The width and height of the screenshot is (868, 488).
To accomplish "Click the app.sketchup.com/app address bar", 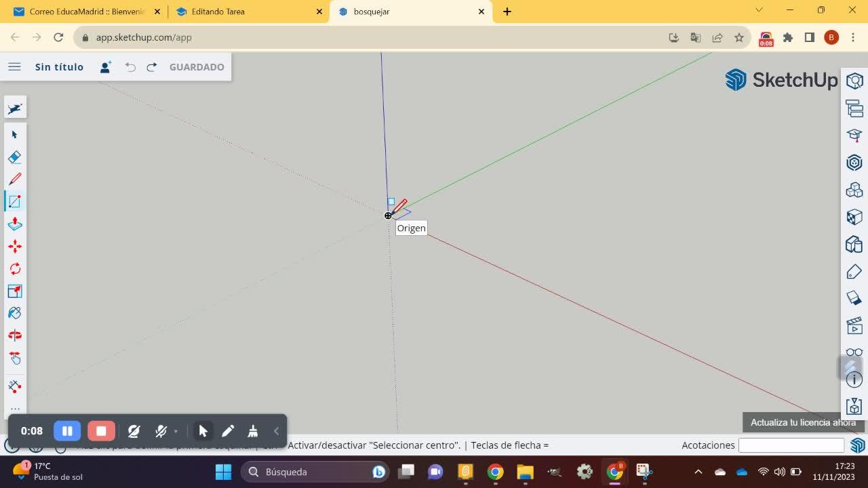I will click(370, 37).
